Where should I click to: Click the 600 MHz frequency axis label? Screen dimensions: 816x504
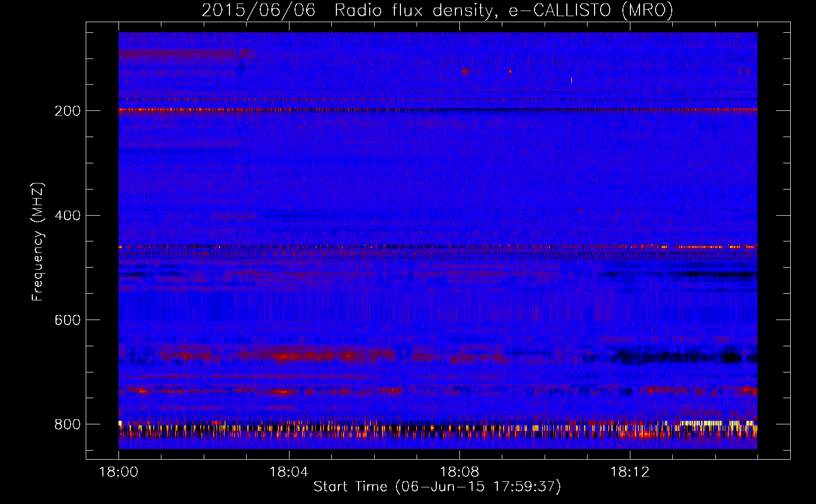[67, 321]
